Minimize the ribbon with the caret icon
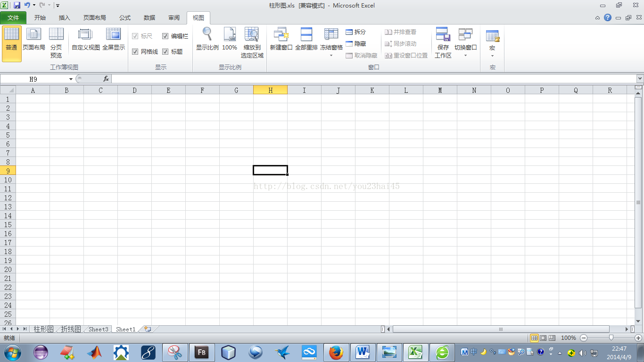Screen dimensions: 644x362 point(597,18)
